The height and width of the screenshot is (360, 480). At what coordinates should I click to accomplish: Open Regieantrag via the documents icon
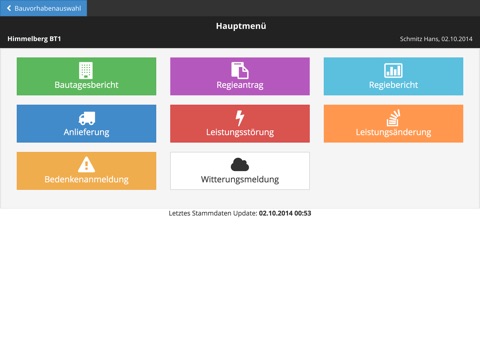coord(240,70)
